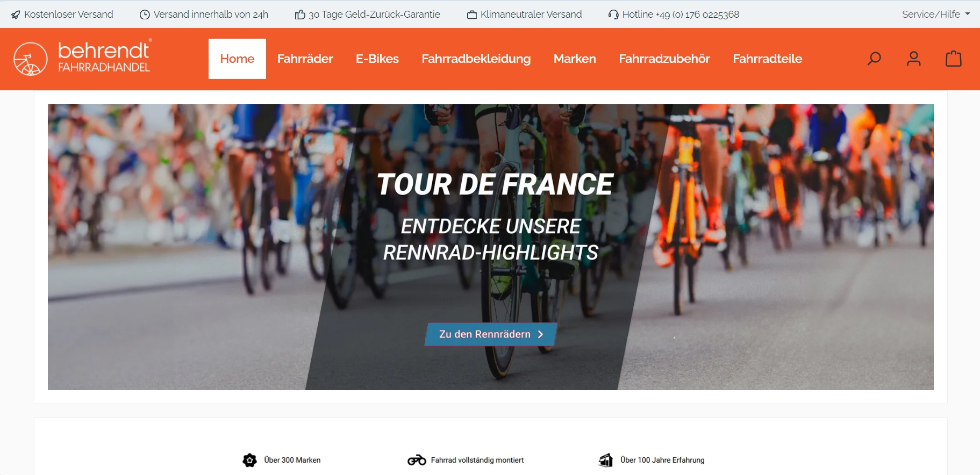Expand the Service/Hilfe dropdown
The height and width of the screenshot is (475, 980).
click(936, 15)
